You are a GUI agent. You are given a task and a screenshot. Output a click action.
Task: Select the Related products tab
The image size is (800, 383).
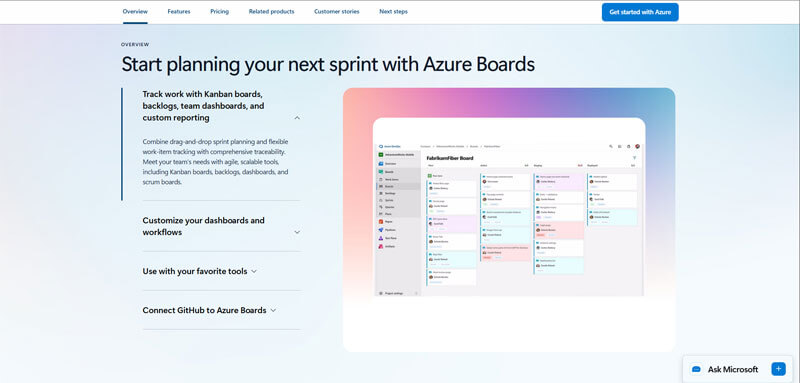click(271, 12)
